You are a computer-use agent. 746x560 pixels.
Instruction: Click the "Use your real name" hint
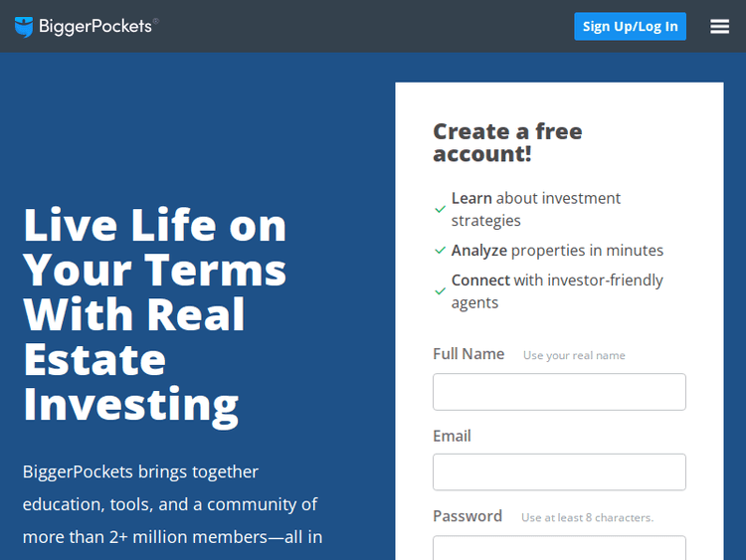pos(574,355)
